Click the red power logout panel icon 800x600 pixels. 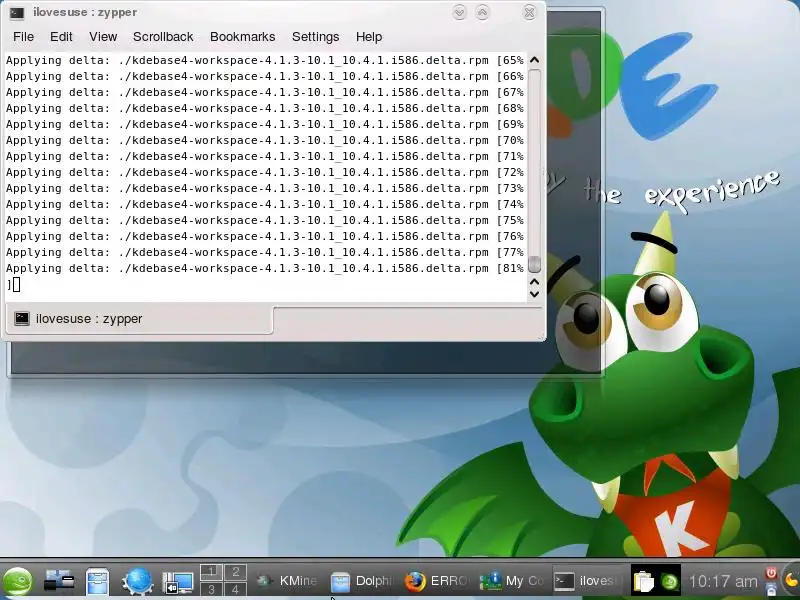(771, 573)
